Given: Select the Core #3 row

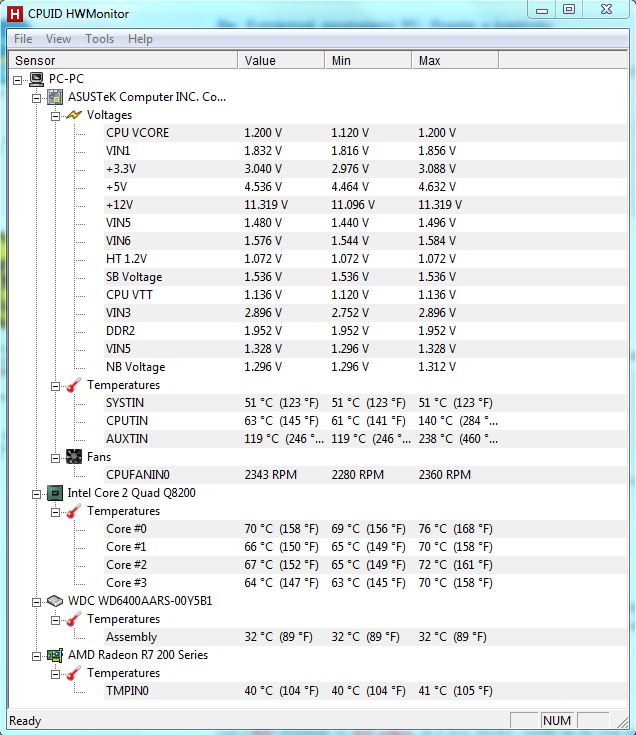Looking at the screenshot, I should click(x=366, y=583).
